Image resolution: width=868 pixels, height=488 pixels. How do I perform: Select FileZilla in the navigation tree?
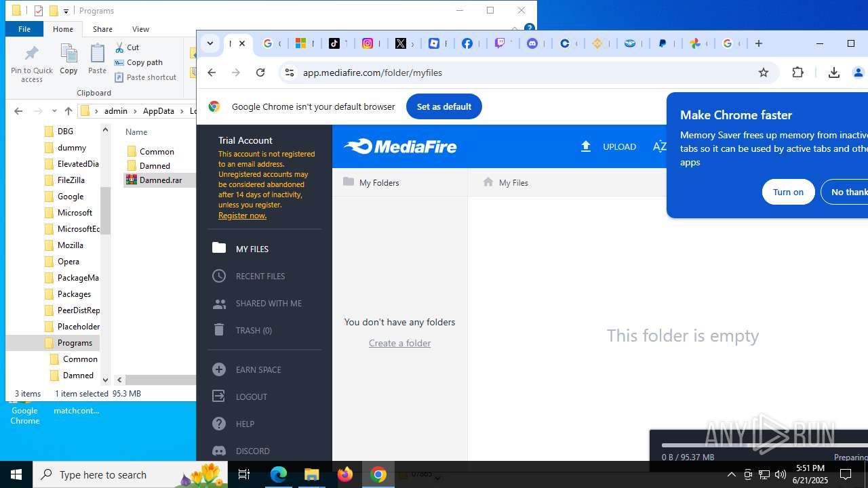(x=71, y=180)
